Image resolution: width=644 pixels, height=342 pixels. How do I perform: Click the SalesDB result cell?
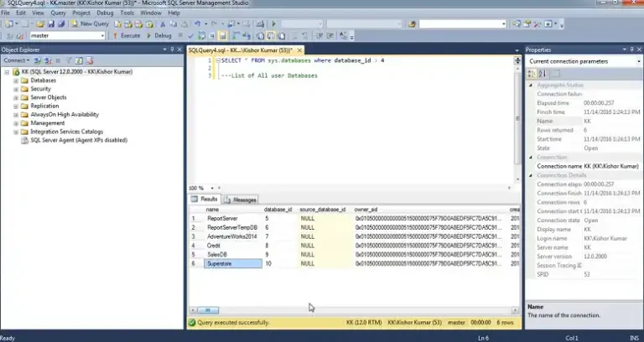233,255
